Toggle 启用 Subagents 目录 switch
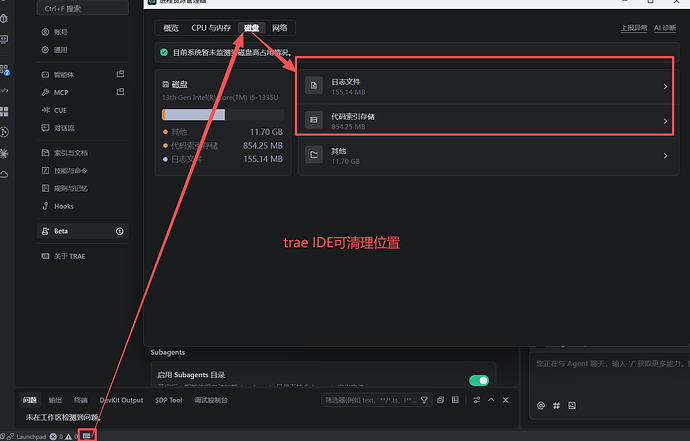The image size is (690, 441). [x=479, y=380]
